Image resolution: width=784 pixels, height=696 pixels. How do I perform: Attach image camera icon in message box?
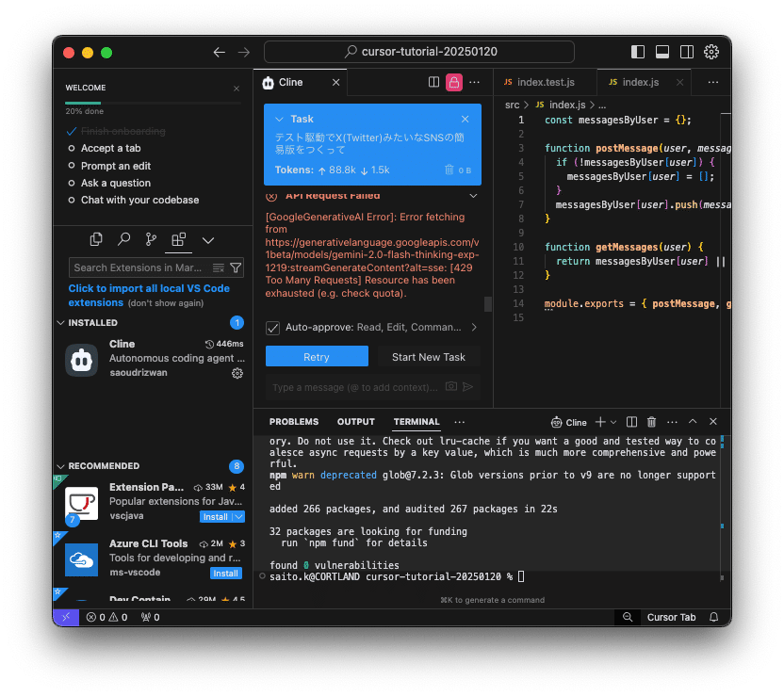coord(451,387)
